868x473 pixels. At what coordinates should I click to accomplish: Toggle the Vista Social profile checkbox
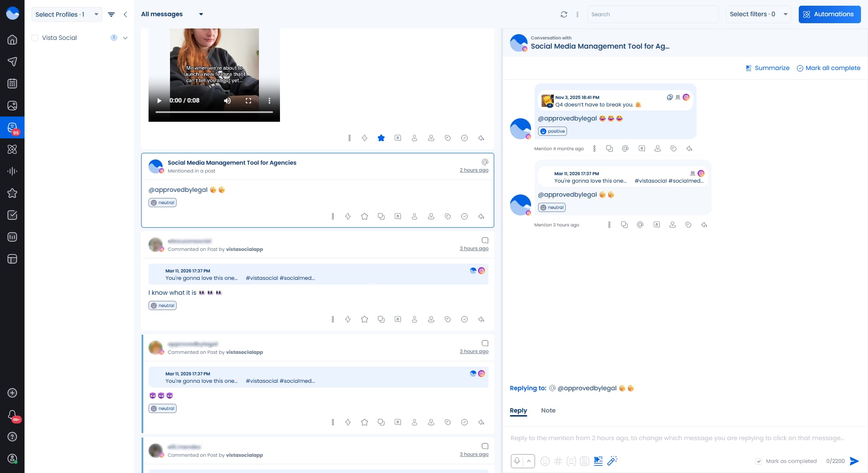[x=35, y=38]
